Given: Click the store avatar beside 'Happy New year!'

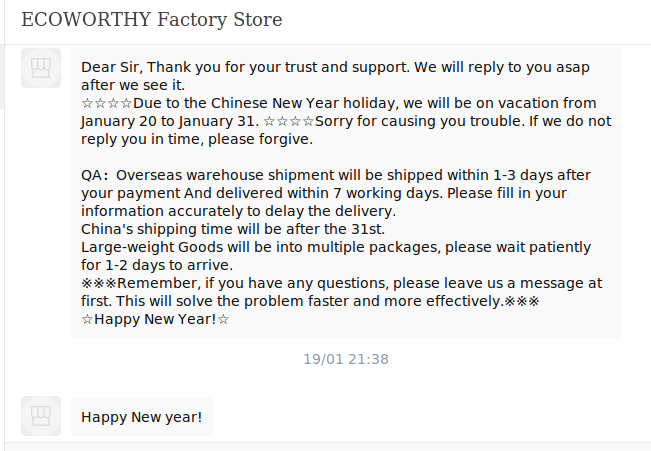Looking at the screenshot, I should pos(41,416).
